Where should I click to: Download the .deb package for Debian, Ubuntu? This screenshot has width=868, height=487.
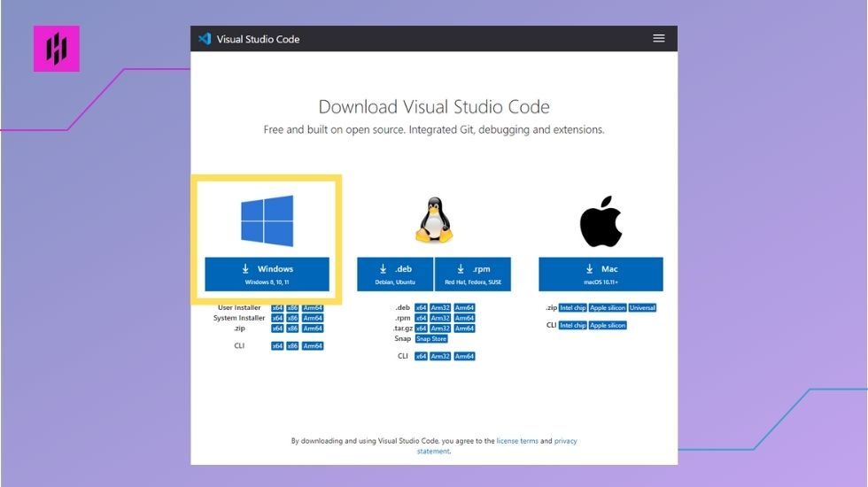click(395, 274)
